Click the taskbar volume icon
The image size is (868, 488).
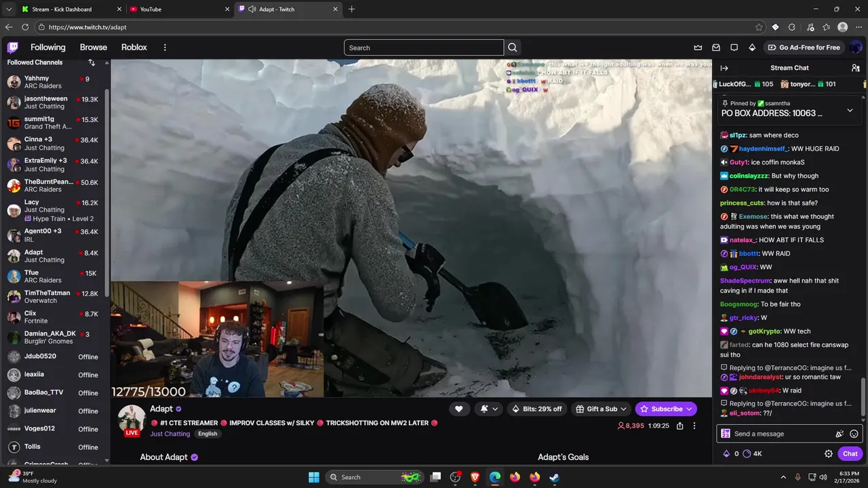pyautogui.click(x=823, y=477)
